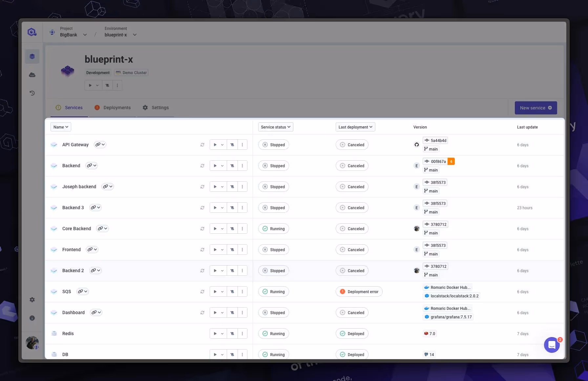Open the info icon in lower sidebar
Image resolution: width=588 pixels, height=381 pixels.
coord(32,318)
